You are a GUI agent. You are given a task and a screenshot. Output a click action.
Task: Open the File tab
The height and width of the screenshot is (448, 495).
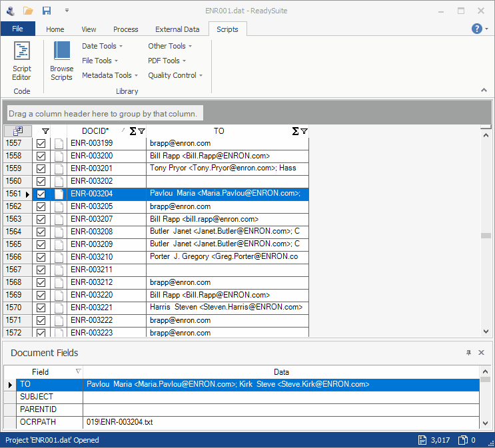coord(18,29)
